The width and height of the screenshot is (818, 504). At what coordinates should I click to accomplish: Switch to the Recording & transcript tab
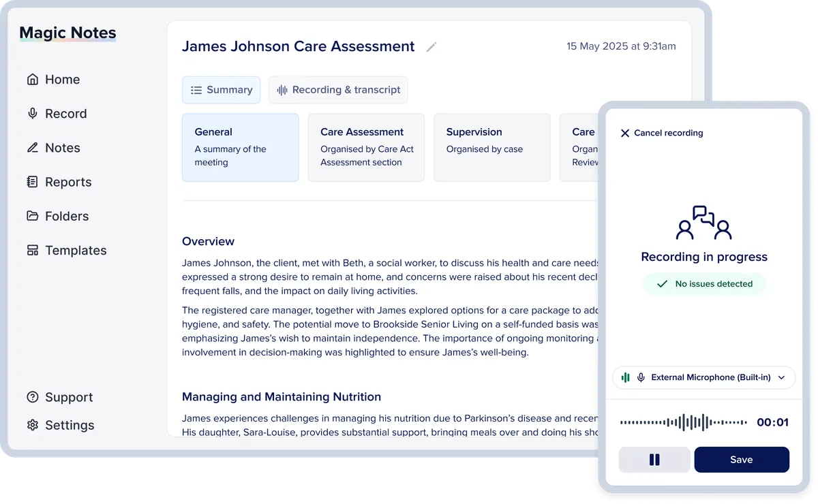[x=337, y=89]
